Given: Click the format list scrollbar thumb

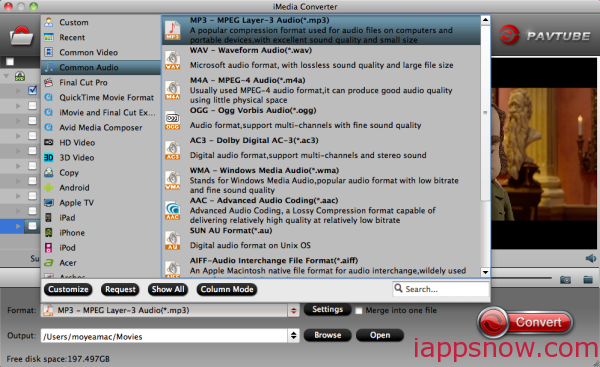Looking at the screenshot, I should (x=485, y=113).
